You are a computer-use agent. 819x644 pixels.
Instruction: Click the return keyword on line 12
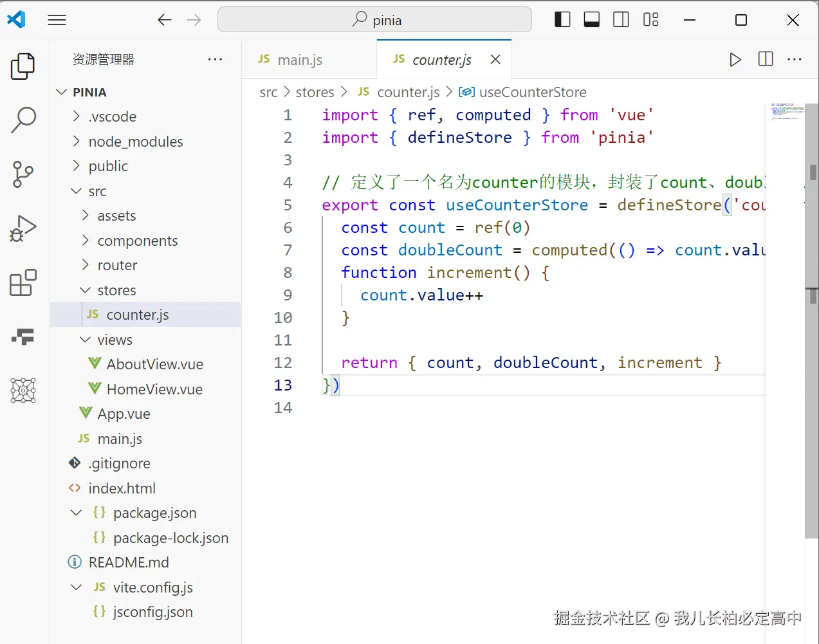pos(369,362)
